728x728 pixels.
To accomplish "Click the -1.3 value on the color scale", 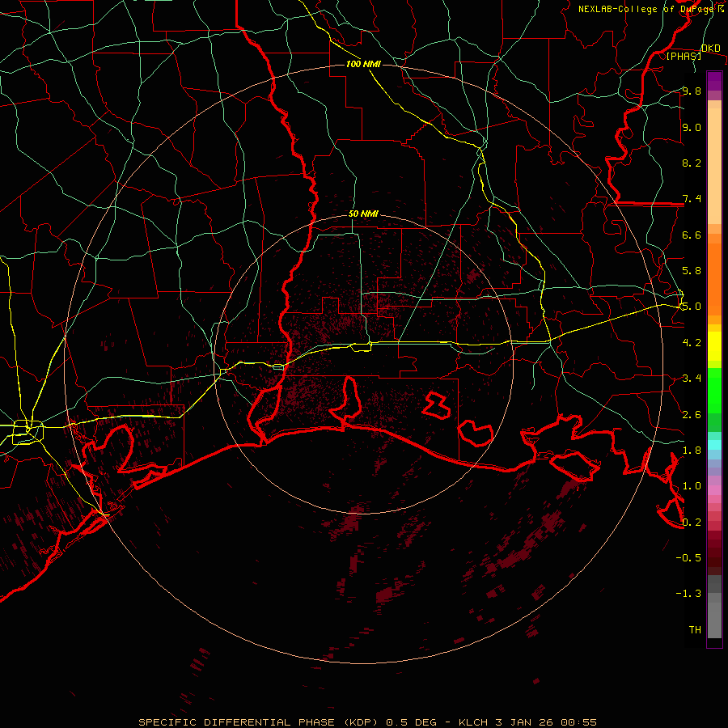I will (688, 594).
